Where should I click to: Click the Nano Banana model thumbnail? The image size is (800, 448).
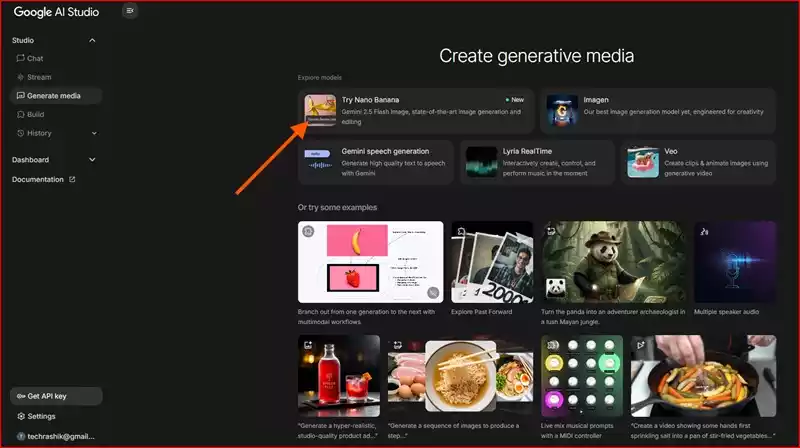(x=320, y=111)
